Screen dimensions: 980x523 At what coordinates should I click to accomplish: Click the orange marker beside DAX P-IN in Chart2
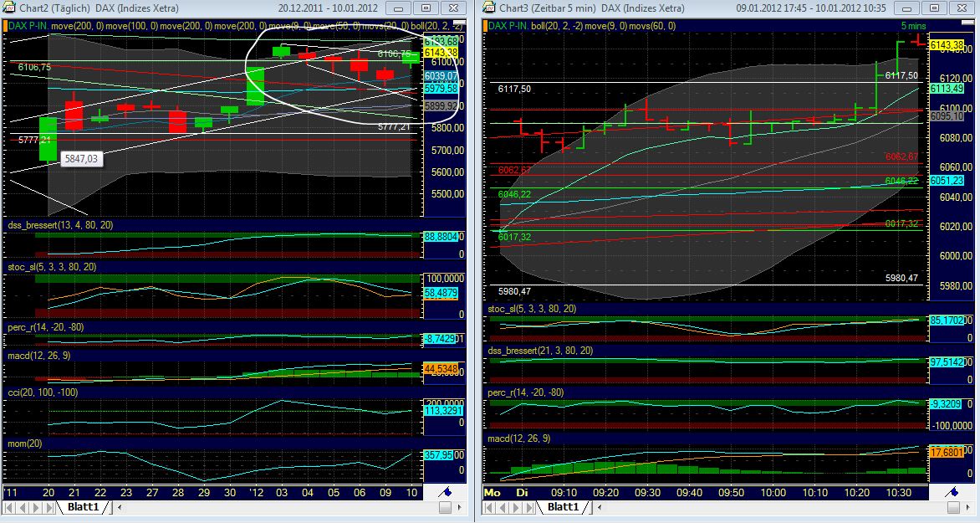[6, 25]
